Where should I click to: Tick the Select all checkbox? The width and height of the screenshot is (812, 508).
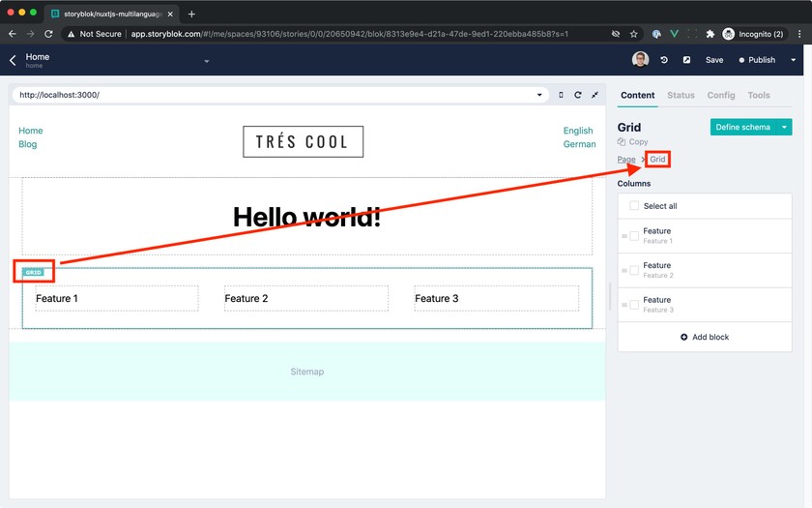click(634, 205)
